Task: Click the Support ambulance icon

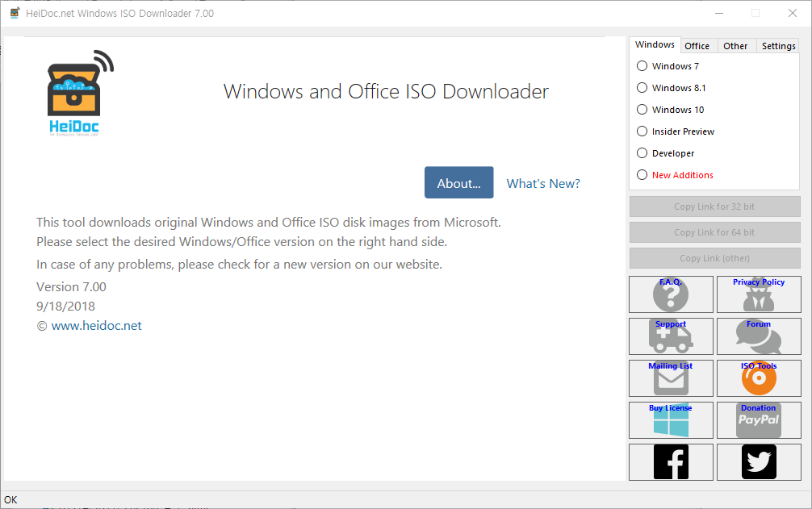Action: coord(671,336)
